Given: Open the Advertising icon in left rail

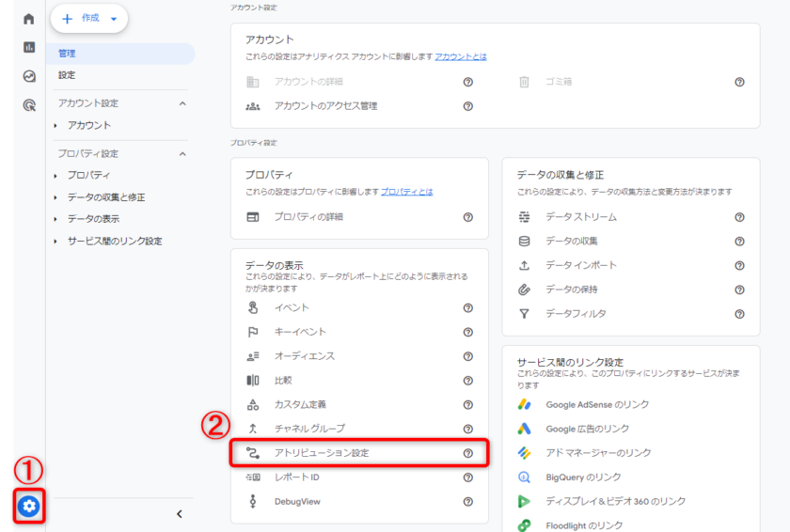Looking at the screenshot, I should point(29,105).
